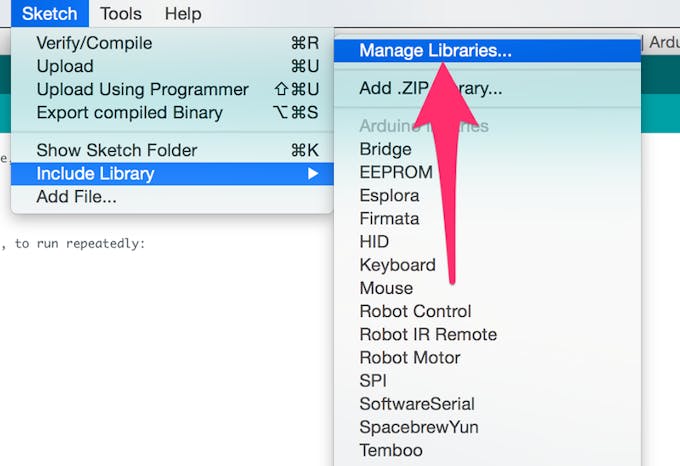
Task: Choose the Upload menu entry
Action: (65, 66)
